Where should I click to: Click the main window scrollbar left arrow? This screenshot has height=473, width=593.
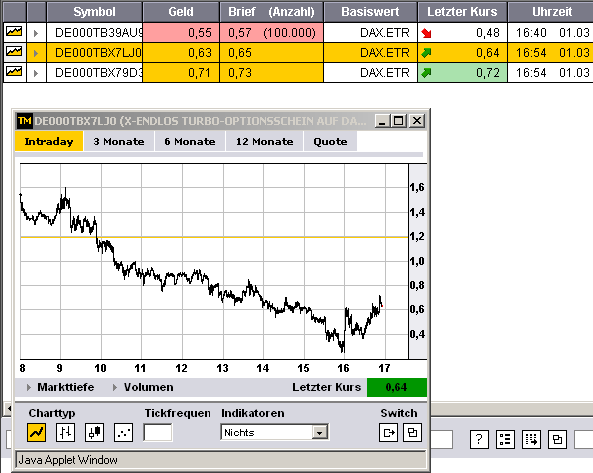tap(8, 408)
